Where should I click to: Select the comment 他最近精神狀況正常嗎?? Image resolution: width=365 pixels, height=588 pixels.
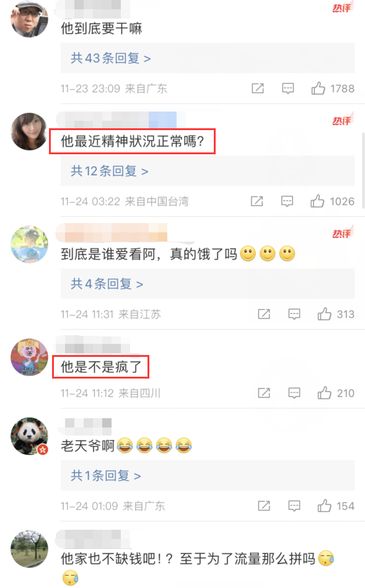[x=133, y=141]
